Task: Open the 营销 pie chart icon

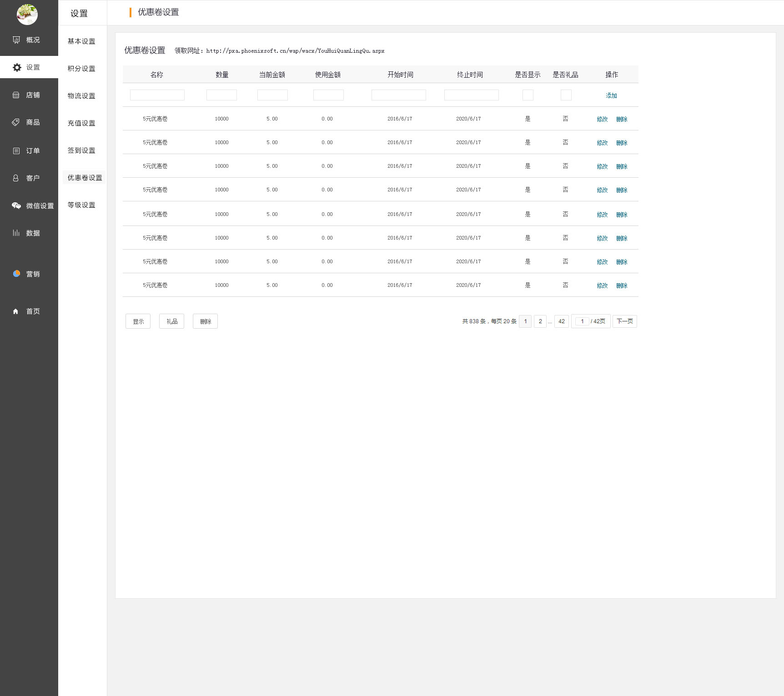Action: pyautogui.click(x=16, y=274)
